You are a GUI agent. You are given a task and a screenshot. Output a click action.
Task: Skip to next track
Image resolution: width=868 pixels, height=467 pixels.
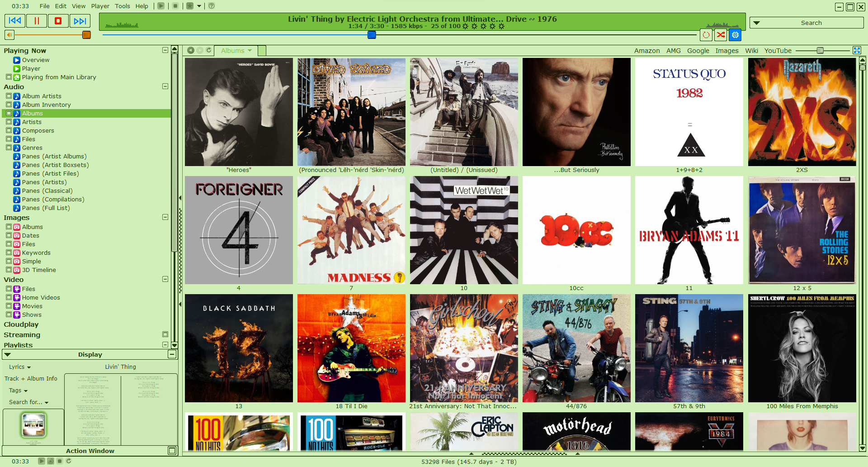(80, 21)
